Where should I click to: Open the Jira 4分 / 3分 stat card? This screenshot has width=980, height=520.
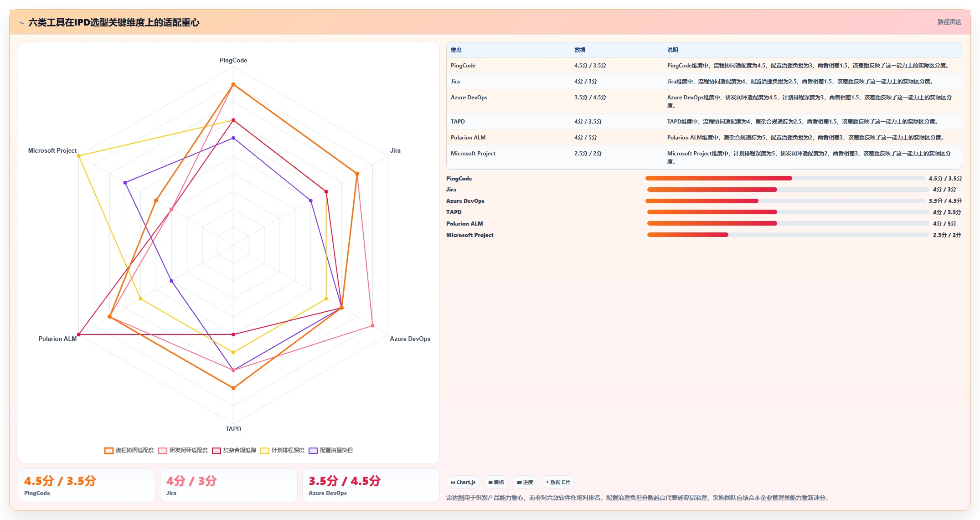click(x=229, y=486)
